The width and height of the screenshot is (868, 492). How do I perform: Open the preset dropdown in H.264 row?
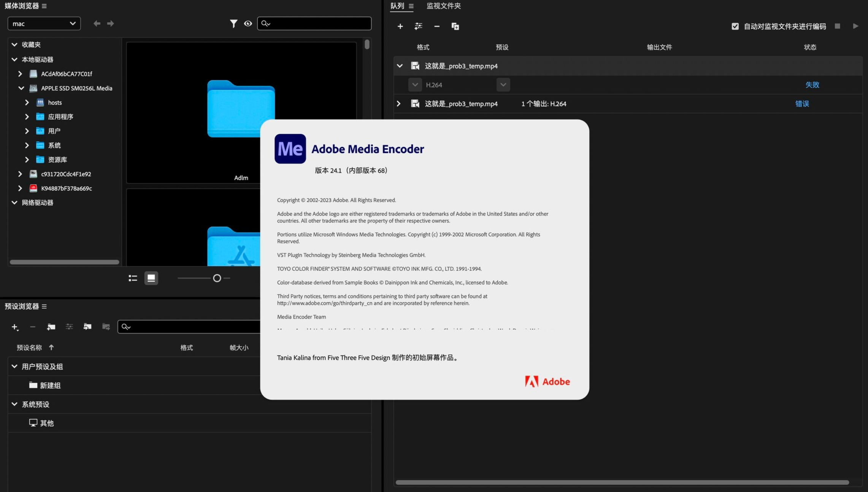(503, 85)
